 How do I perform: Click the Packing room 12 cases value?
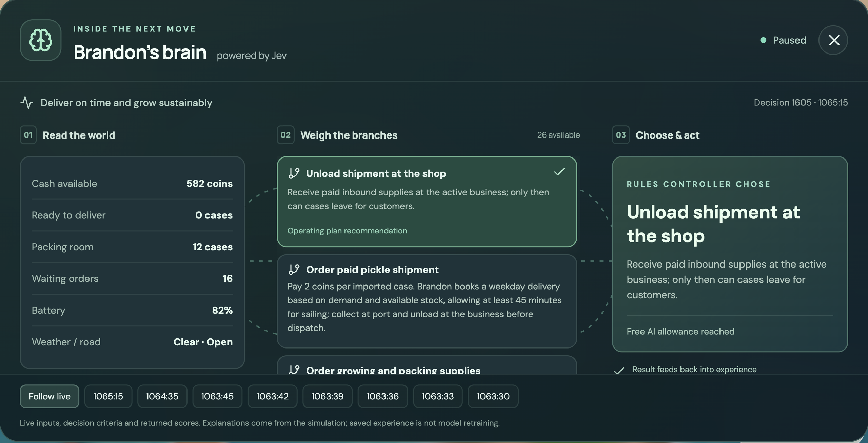pos(213,247)
